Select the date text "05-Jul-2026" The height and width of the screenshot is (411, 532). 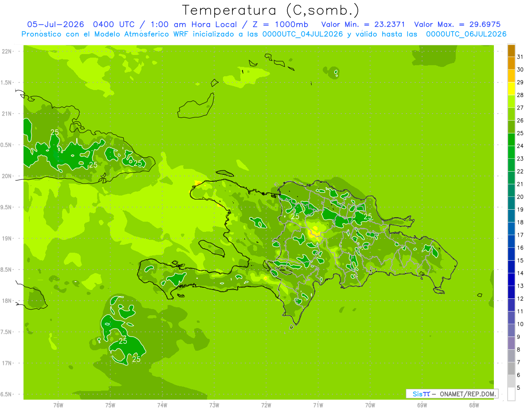pyautogui.click(x=56, y=24)
